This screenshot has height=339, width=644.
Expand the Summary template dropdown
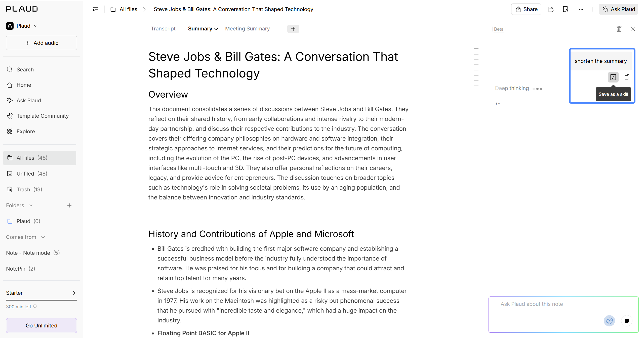click(216, 29)
